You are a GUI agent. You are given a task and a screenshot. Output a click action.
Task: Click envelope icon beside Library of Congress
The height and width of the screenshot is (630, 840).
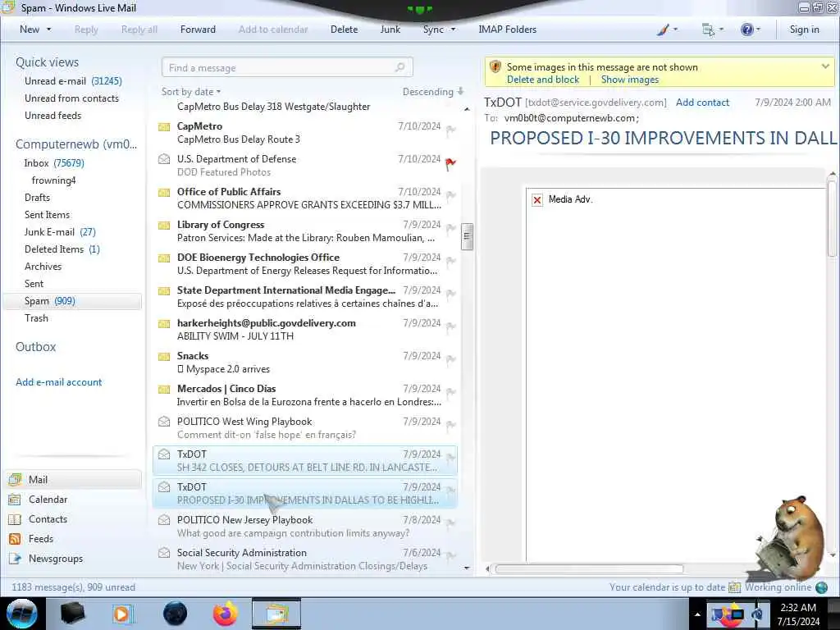[164, 225]
